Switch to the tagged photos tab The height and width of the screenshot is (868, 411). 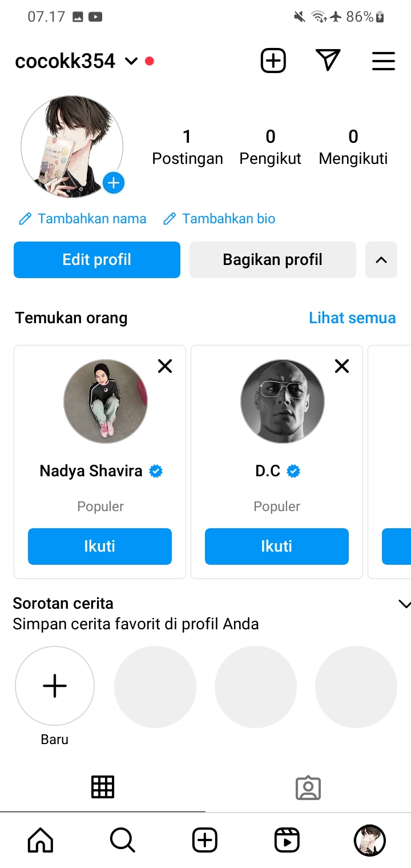coord(308,788)
